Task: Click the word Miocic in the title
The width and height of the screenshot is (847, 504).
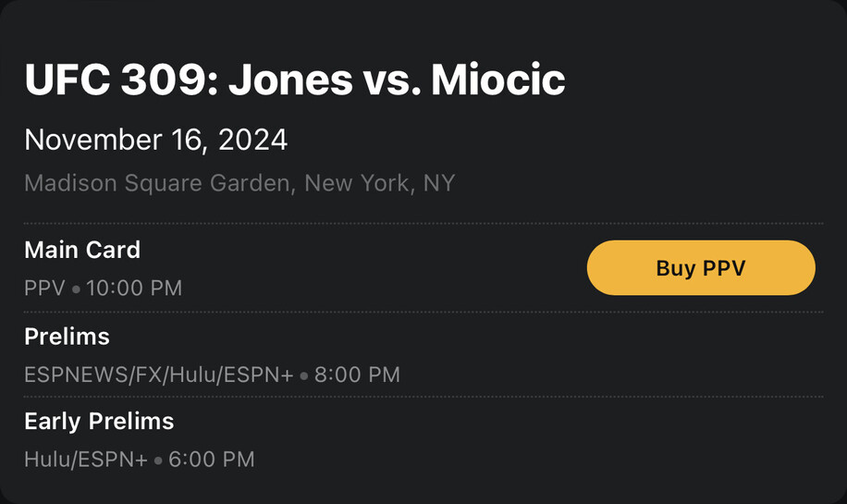Action: pos(498,80)
